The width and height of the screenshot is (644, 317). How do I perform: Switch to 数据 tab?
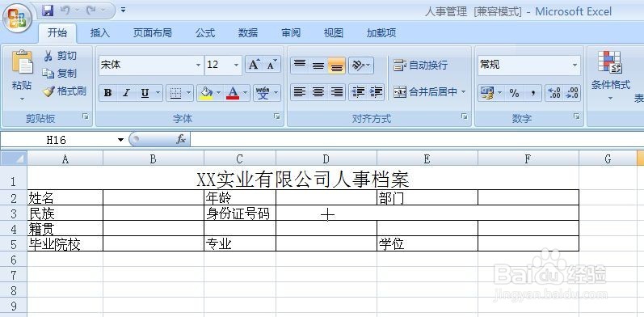point(248,33)
